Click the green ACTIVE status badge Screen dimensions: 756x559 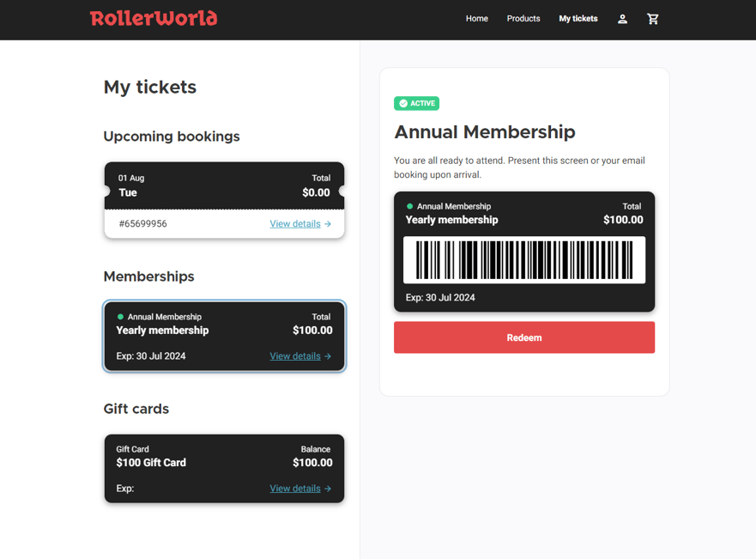click(416, 103)
